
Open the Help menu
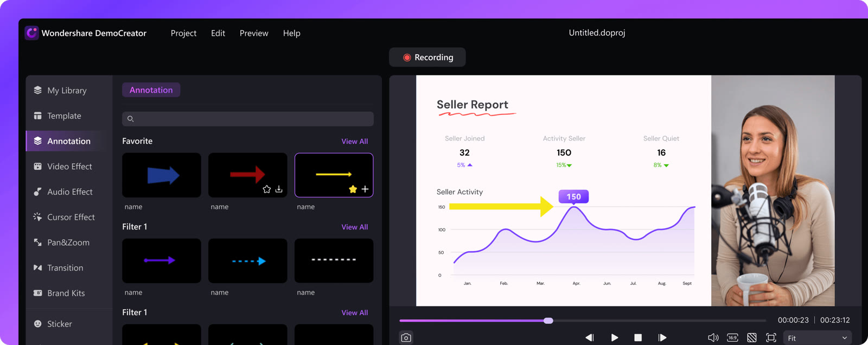click(291, 33)
